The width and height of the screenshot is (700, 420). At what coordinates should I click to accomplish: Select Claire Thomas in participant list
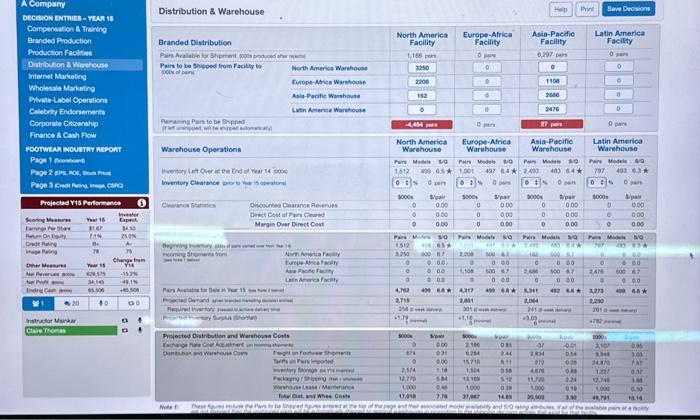coord(71,331)
